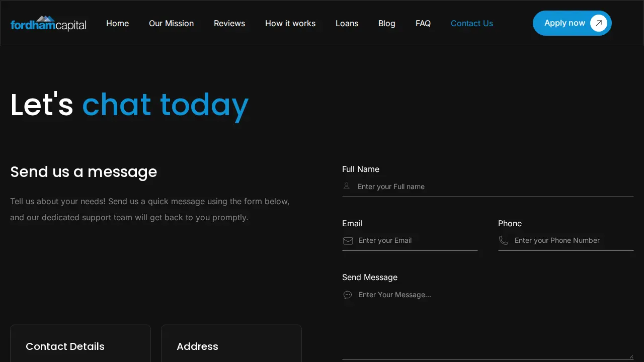The width and height of the screenshot is (644, 362).
Task: Click the Send us a message heading
Action: [84, 172]
